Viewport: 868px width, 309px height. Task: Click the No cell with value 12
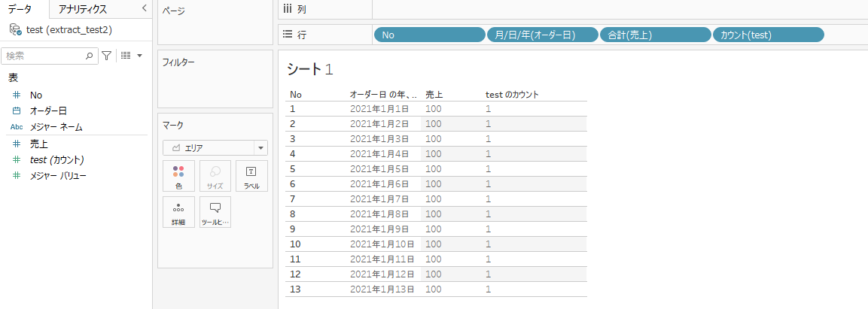point(295,274)
